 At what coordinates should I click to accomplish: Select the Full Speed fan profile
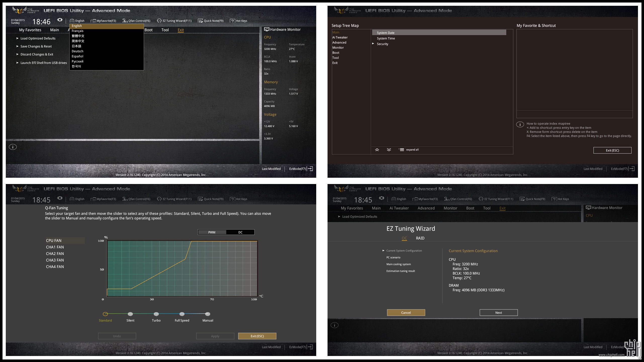coord(182,314)
